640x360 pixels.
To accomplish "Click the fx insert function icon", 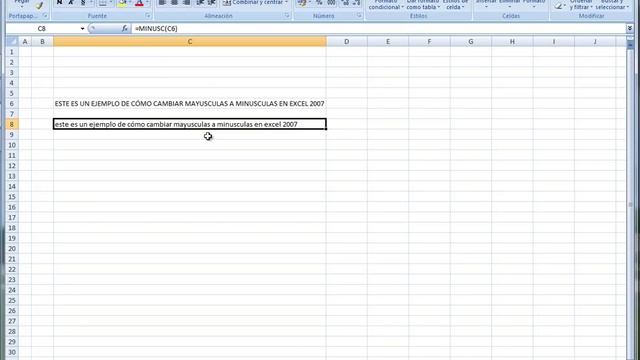I will 124,29.
